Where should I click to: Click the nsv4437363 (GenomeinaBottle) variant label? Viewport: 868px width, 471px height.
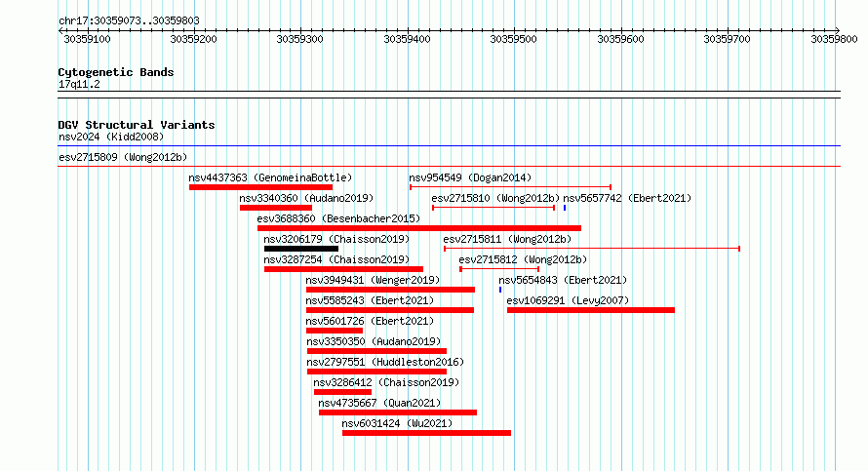click(x=270, y=177)
